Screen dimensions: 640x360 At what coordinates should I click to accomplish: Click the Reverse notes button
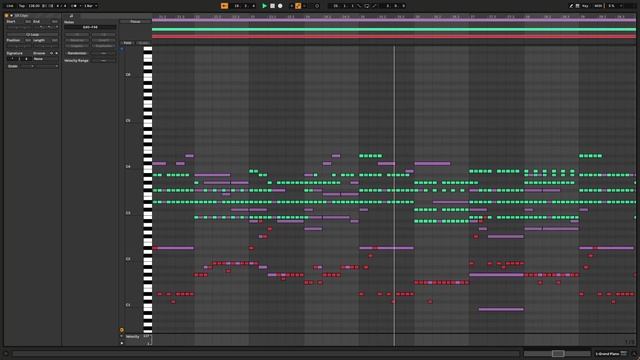point(77,40)
